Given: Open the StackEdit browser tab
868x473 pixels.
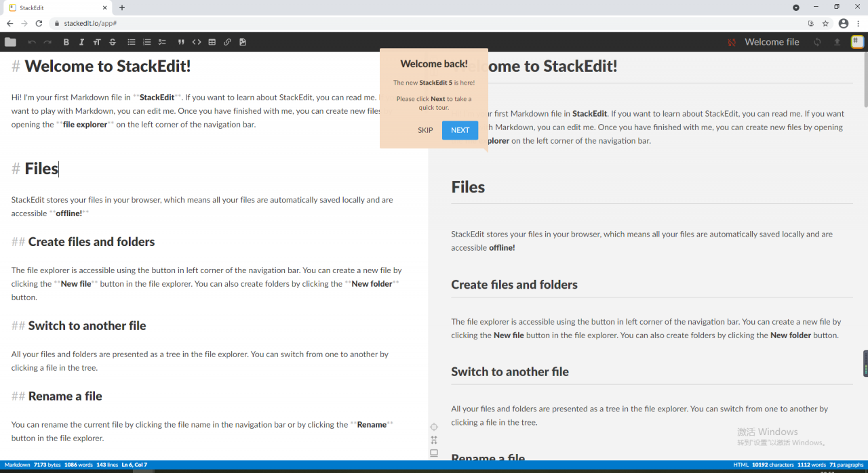Looking at the screenshot, I should [58, 7].
